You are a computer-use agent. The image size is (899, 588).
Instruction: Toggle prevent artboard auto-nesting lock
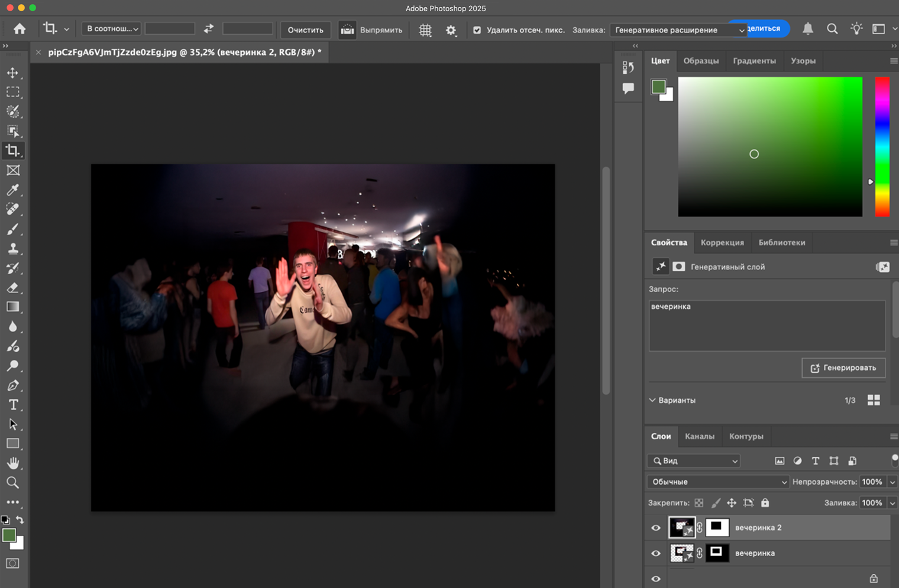coord(748,503)
